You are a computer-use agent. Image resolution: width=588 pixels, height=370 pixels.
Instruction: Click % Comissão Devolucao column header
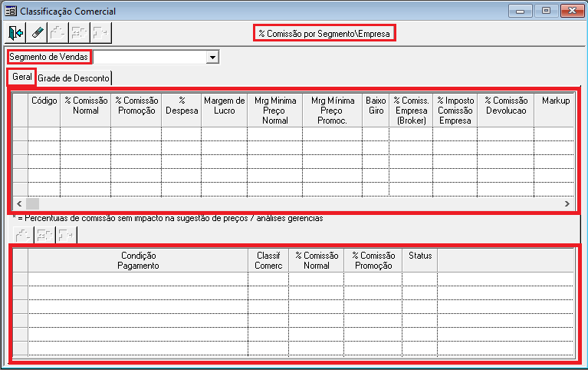506,111
